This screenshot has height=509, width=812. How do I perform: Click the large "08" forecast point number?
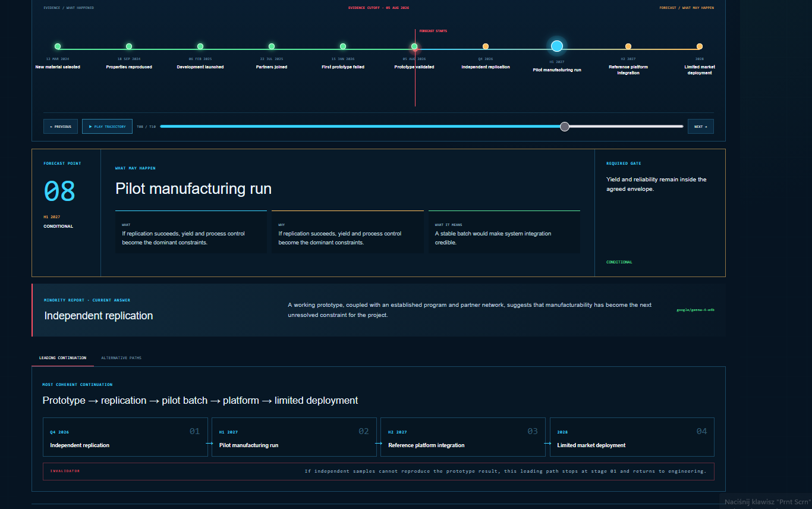point(59,191)
